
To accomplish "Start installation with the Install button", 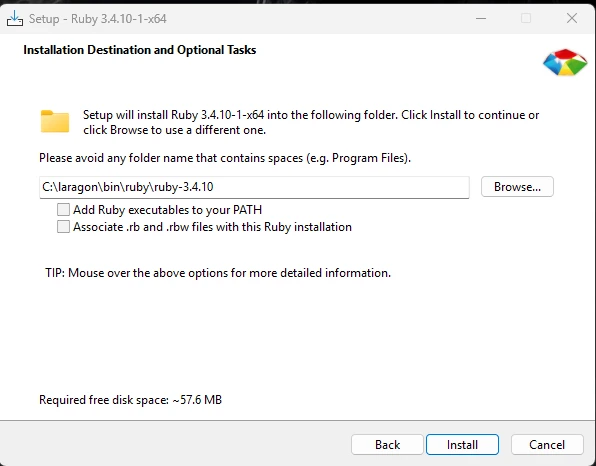I will click(x=462, y=445).
